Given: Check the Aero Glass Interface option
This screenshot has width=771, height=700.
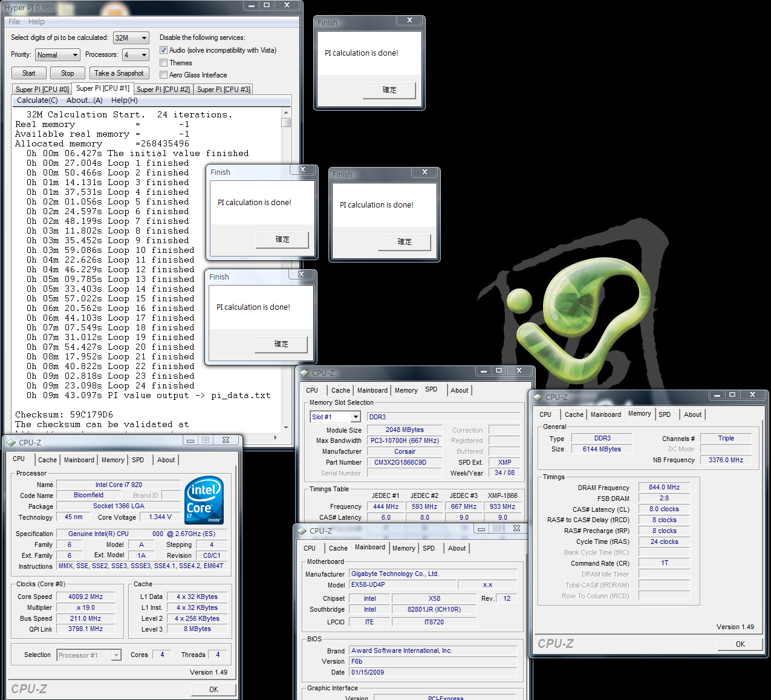Looking at the screenshot, I should (163, 75).
